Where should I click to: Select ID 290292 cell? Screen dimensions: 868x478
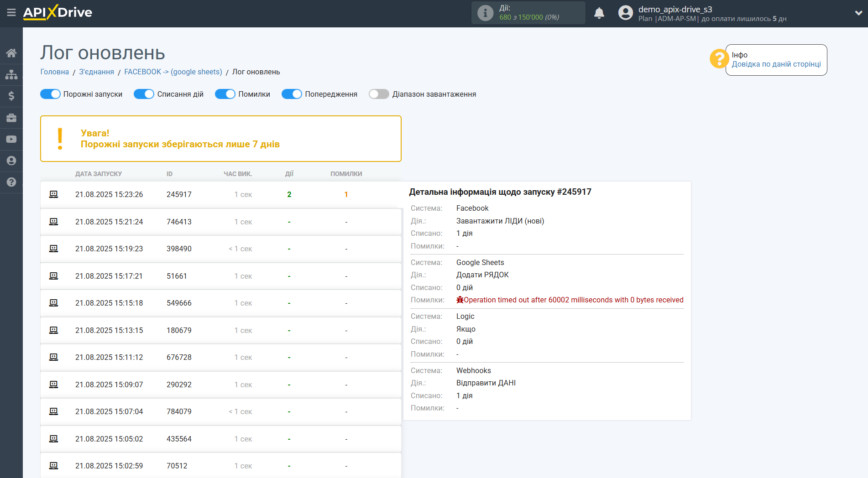coord(179,384)
